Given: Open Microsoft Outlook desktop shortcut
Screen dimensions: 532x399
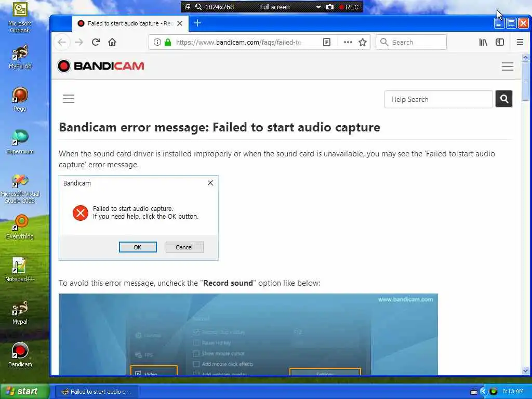Looking at the screenshot, I should (x=20, y=18).
